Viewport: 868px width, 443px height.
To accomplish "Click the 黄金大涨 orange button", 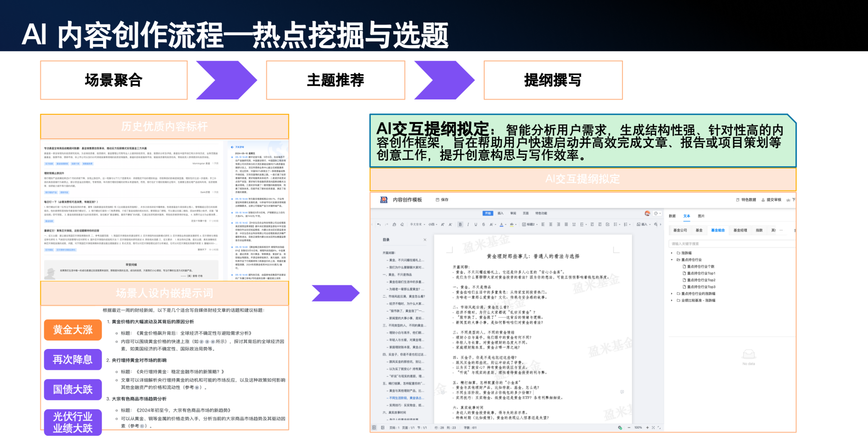I will (73, 330).
